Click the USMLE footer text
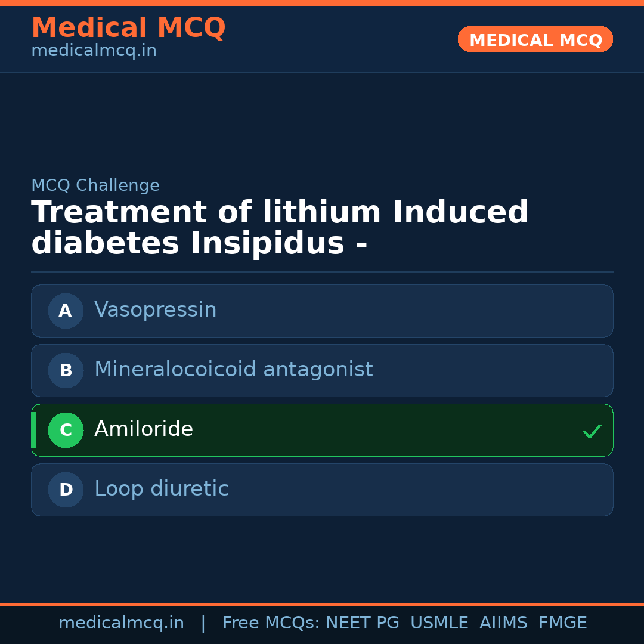 [439, 623]
